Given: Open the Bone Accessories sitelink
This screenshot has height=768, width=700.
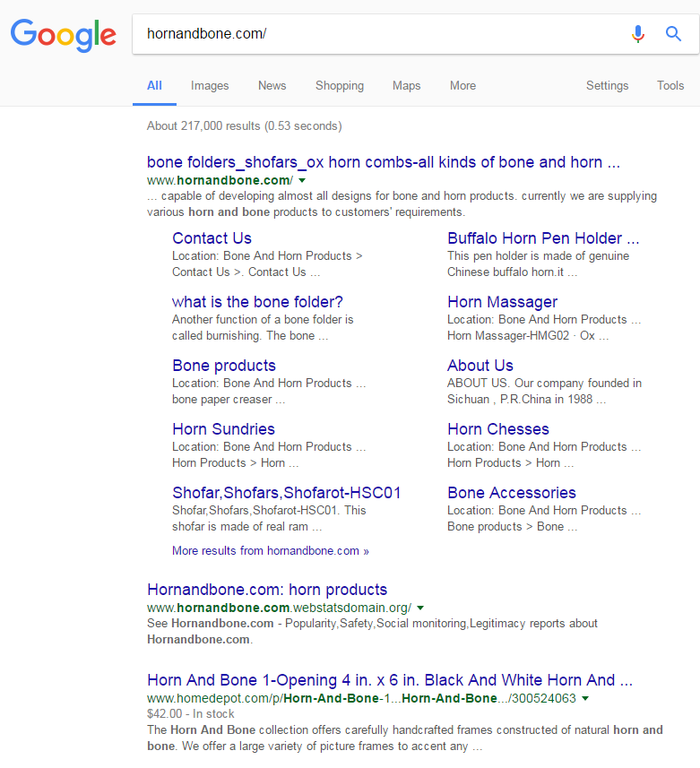Looking at the screenshot, I should [x=512, y=493].
